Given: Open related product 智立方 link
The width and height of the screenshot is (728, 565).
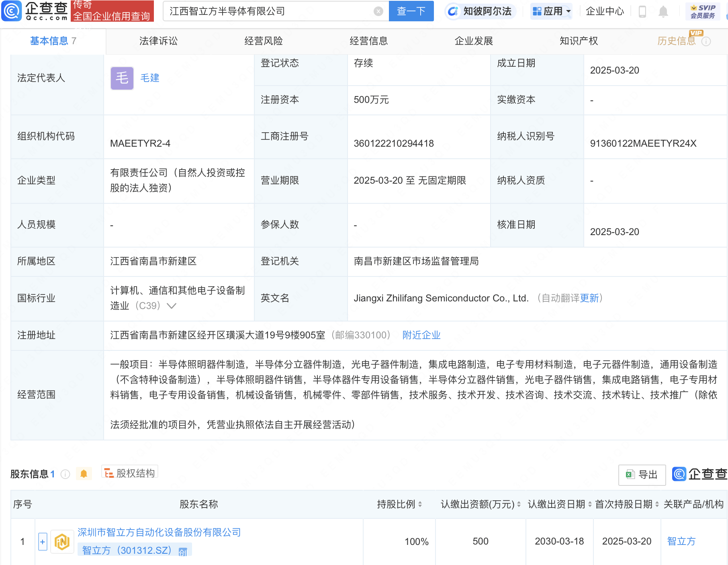Looking at the screenshot, I should pyautogui.click(x=681, y=541).
